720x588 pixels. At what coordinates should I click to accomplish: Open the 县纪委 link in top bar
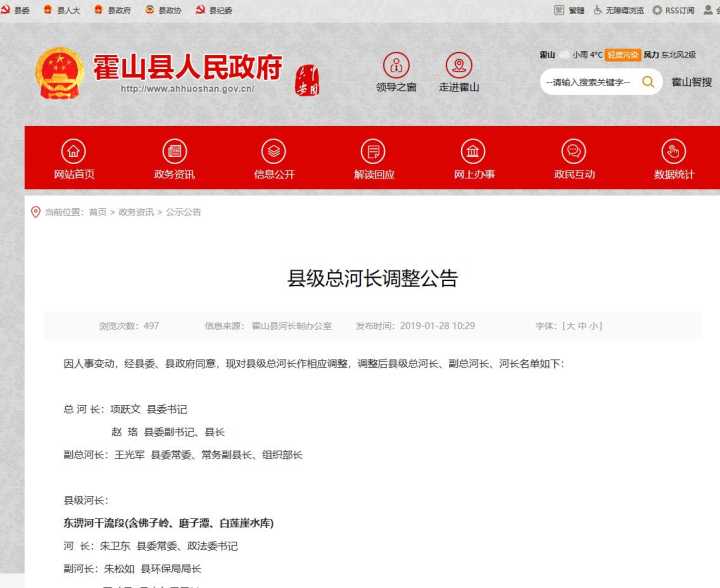214,10
